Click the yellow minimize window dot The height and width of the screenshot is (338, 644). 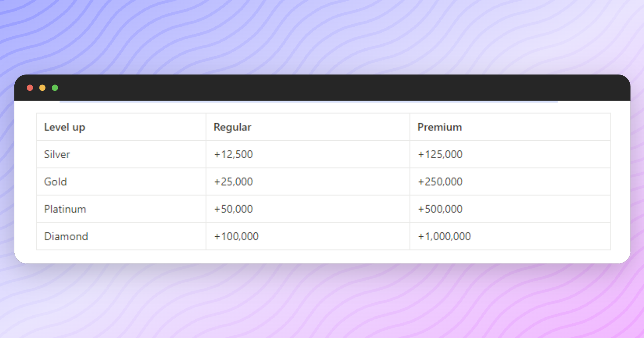42,88
